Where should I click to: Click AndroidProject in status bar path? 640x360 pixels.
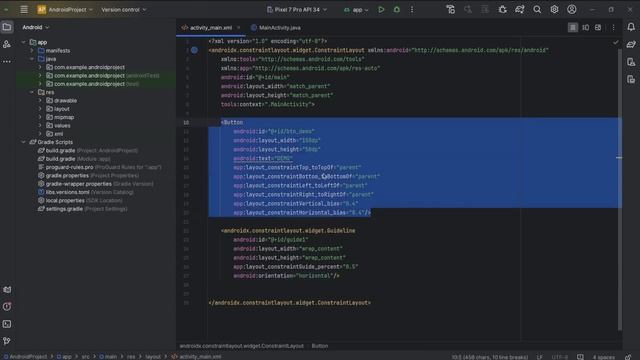[x=25, y=357]
